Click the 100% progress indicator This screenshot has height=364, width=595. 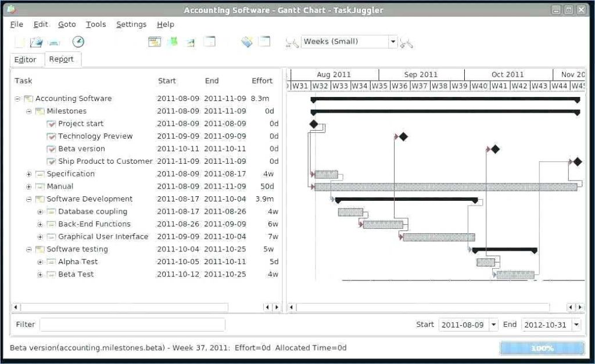[x=543, y=348]
